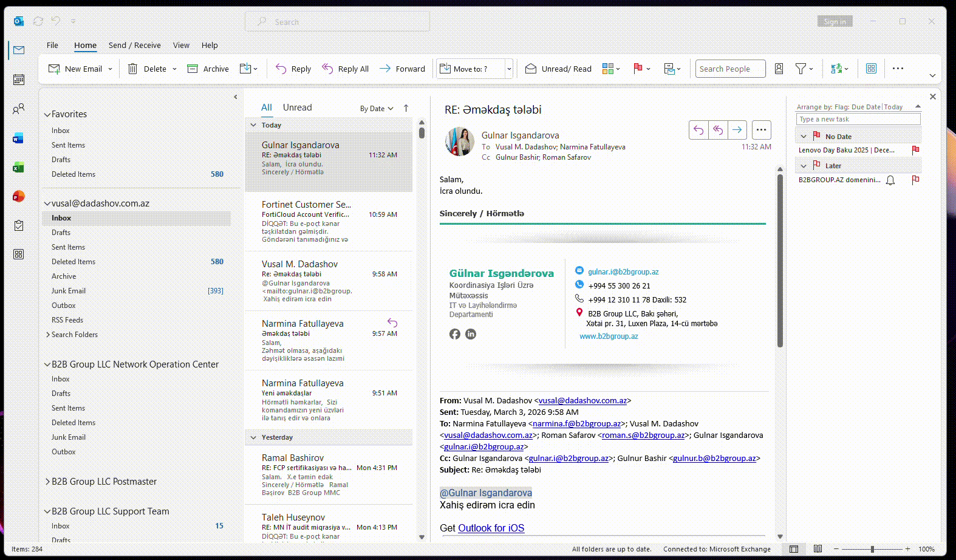Click the zoom slider handle in the status bar
The height and width of the screenshot is (560, 956).
(x=872, y=549)
